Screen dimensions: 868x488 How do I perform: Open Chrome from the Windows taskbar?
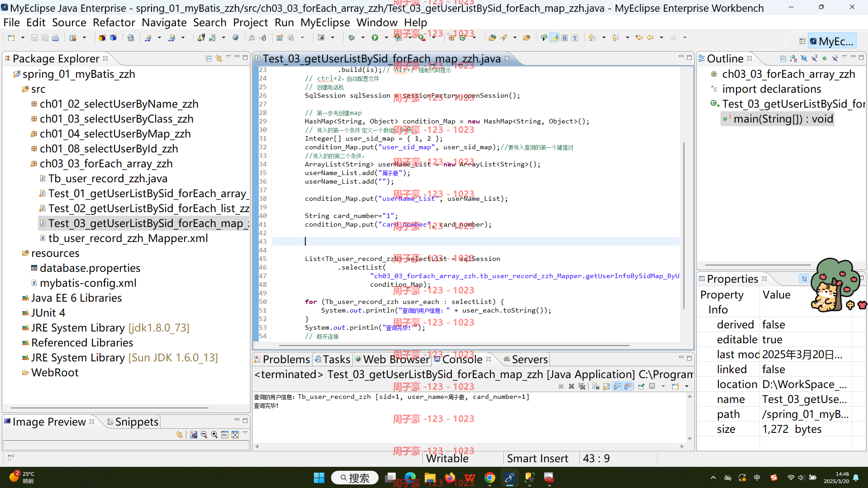click(x=490, y=478)
